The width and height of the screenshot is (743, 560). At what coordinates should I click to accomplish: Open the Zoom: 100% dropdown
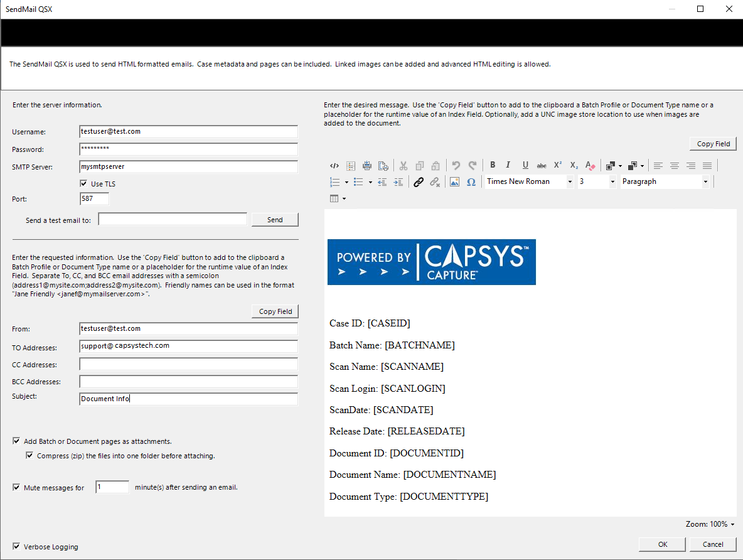click(x=710, y=524)
